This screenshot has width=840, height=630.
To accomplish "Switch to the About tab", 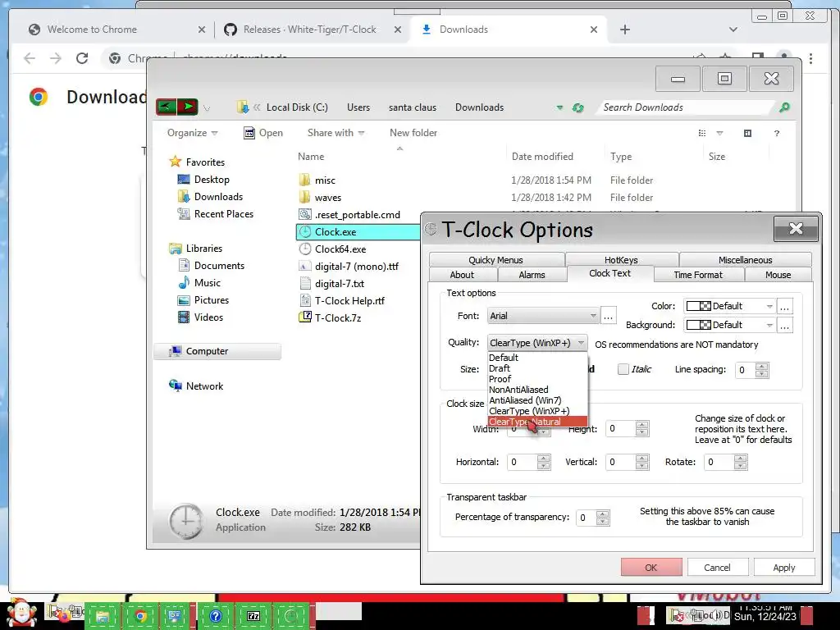I will (462, 275).
